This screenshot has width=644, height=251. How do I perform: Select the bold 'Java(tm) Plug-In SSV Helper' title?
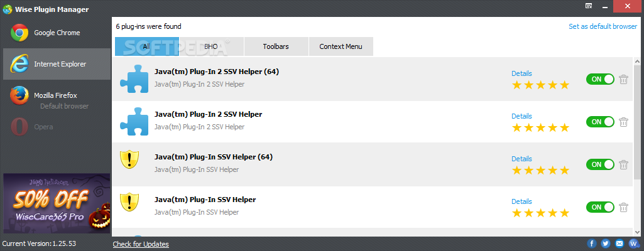coord(205,200)
